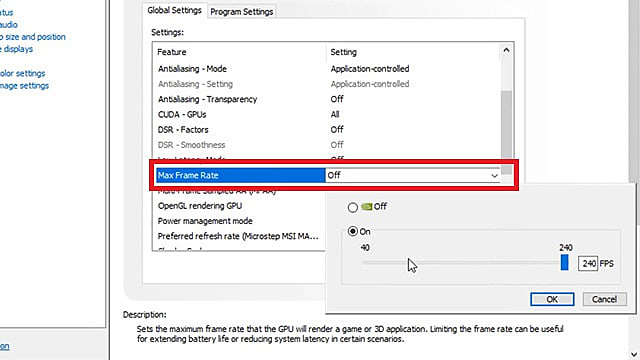Viewport: 640px width, 360px height.
Task: Open the image settings sidebar link
Action: (24, 86)
